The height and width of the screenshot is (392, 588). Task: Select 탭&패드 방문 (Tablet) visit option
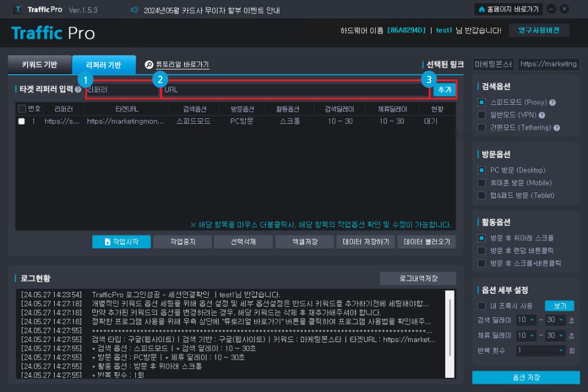tap(482, 195)
